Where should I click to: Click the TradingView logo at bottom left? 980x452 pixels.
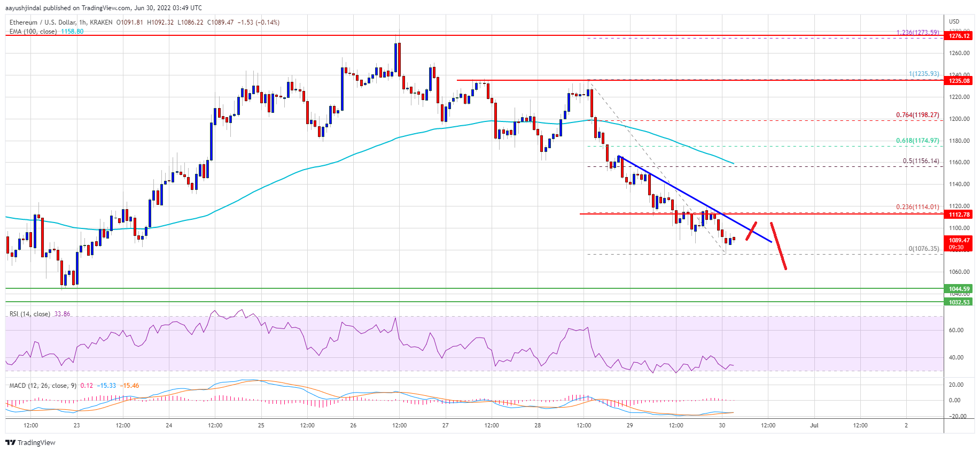click(30, 442)
